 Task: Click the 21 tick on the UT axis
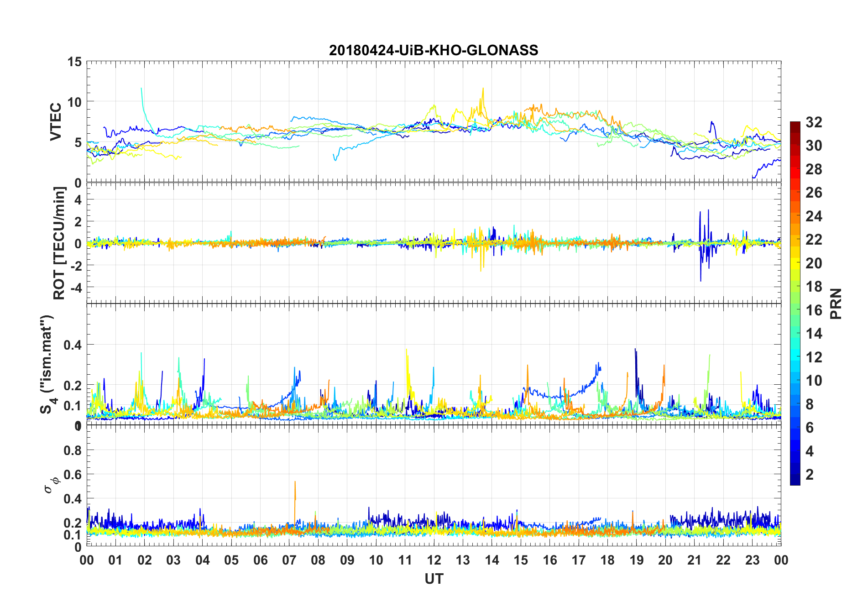[694, 560]
